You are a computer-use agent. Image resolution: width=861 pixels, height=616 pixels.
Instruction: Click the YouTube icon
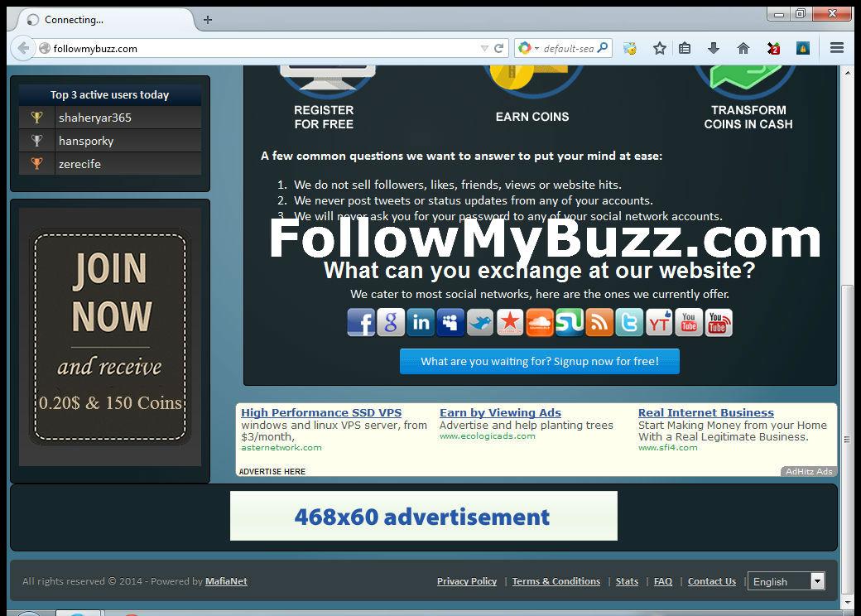point(688,322)
